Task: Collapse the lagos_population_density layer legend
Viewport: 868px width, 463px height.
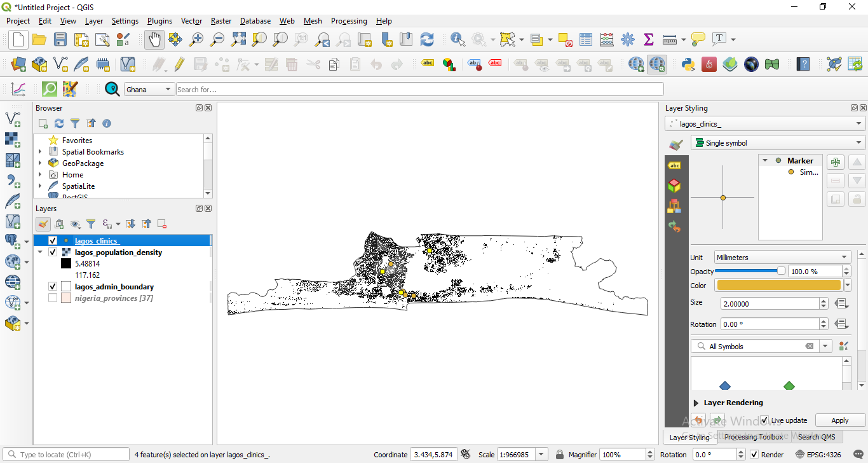Action: [40, 252]
